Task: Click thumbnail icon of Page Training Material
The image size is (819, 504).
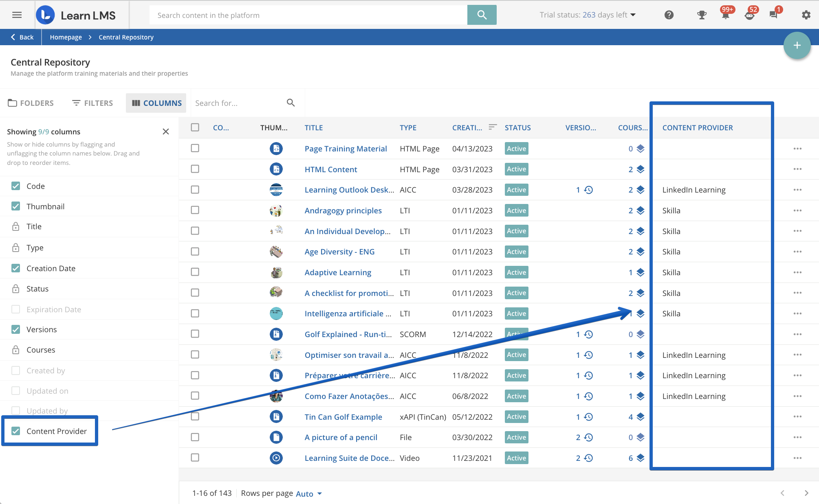Action: pos(276,149)
